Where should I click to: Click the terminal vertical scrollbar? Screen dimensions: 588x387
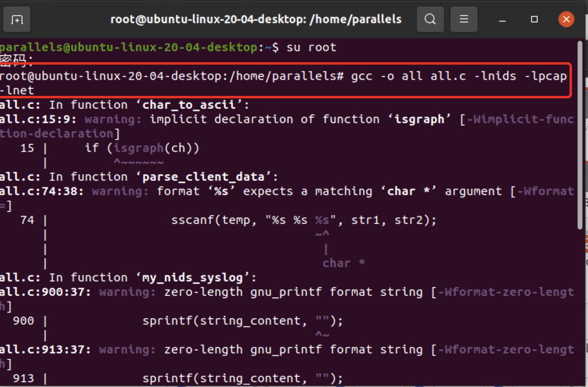pyautogui.click(x=580, y=135)
